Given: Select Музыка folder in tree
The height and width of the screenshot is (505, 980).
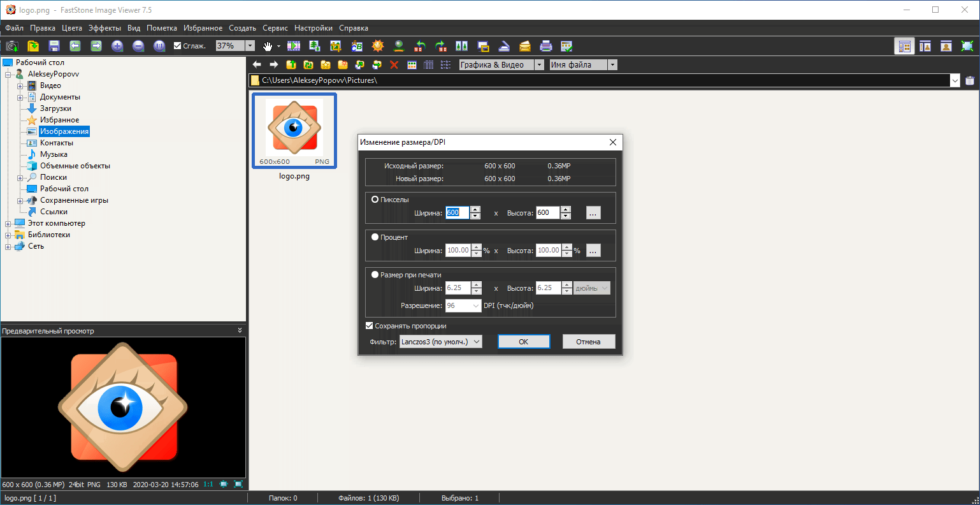Looking at the screenshot, I should pos(54,154).
